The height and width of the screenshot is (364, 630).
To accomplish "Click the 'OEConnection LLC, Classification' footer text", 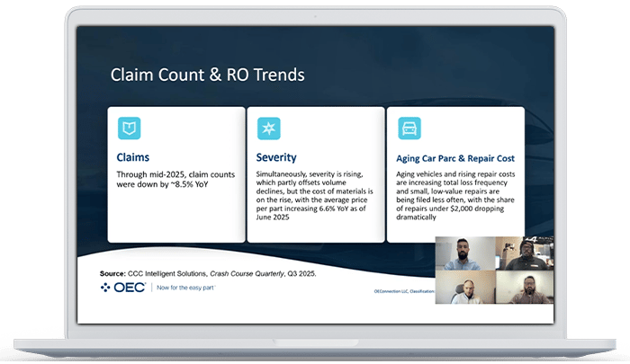I will click(404, 291).
